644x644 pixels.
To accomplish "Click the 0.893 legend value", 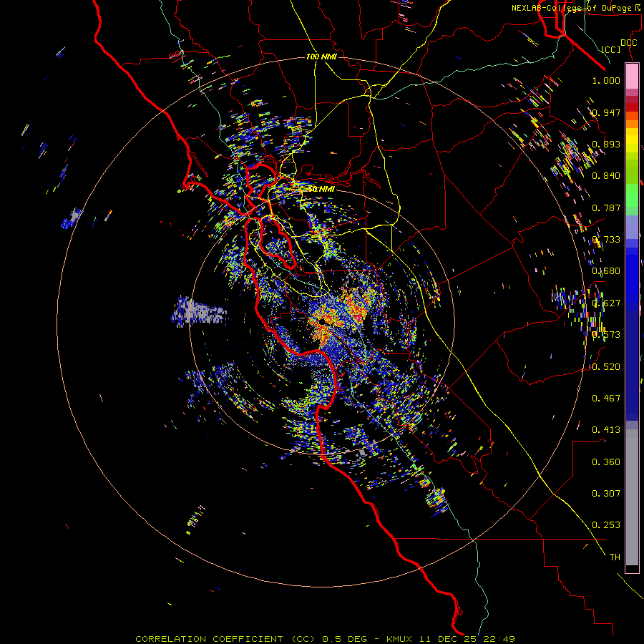I will (606, 144).
